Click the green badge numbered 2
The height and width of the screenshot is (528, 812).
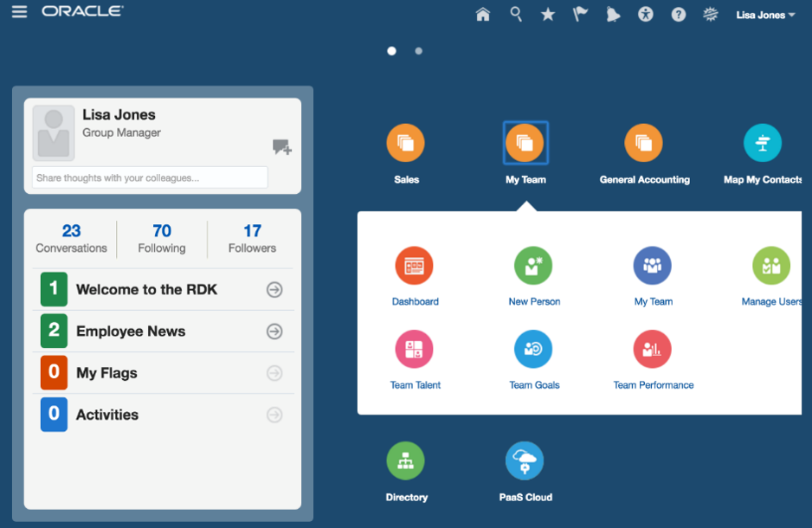pos(54,331)
